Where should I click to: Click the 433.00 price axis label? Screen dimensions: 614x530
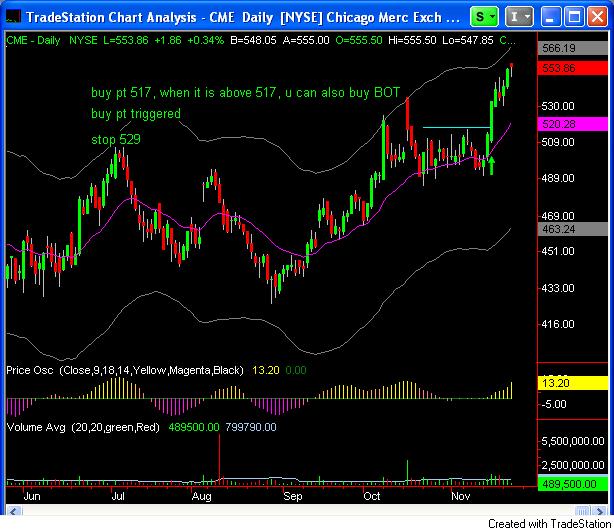558,288
